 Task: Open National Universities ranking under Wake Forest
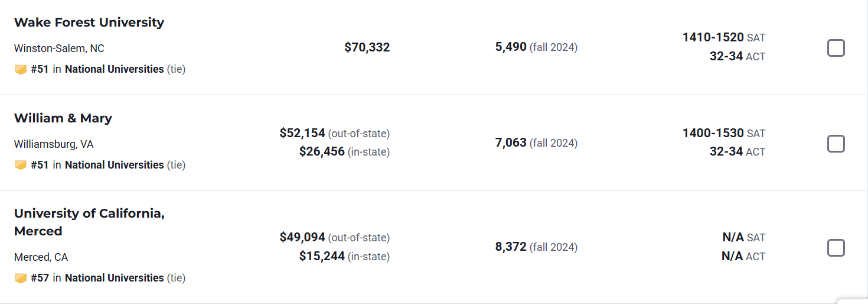(114, 69)
